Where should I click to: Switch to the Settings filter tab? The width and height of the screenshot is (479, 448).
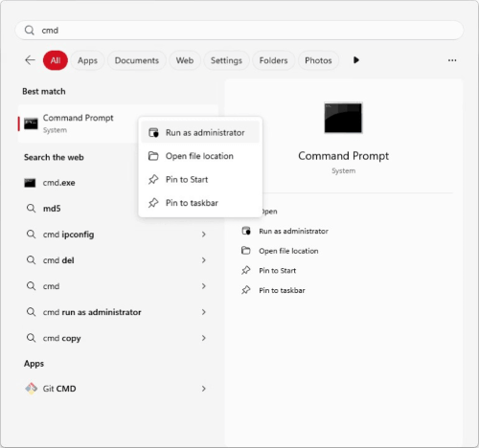(226, 60)
